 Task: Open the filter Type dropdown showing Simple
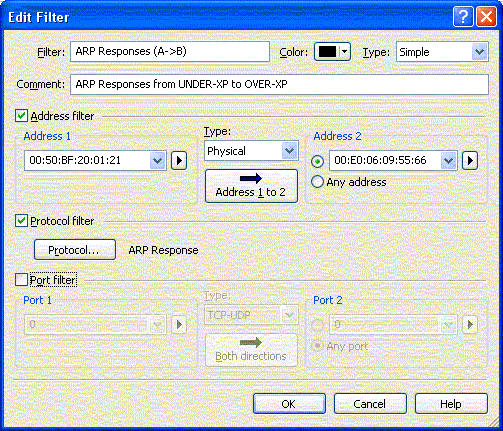[442, 52]
